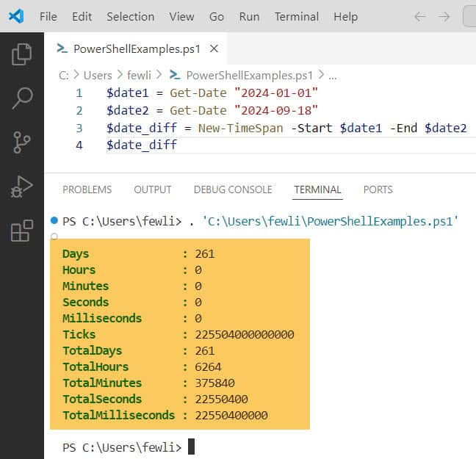Open the Explorer view in activity bar
This screenshot has height=459, width=476.
click(x=21, y=54)
